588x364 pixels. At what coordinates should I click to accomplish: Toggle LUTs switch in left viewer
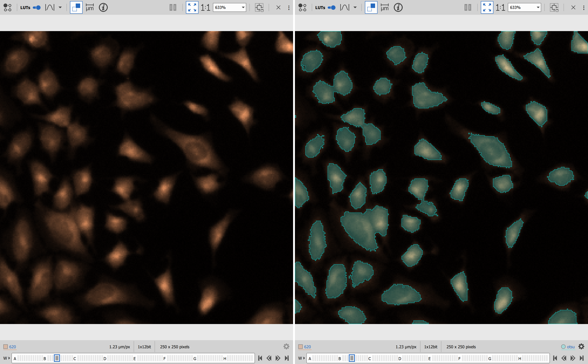point(37,7)
